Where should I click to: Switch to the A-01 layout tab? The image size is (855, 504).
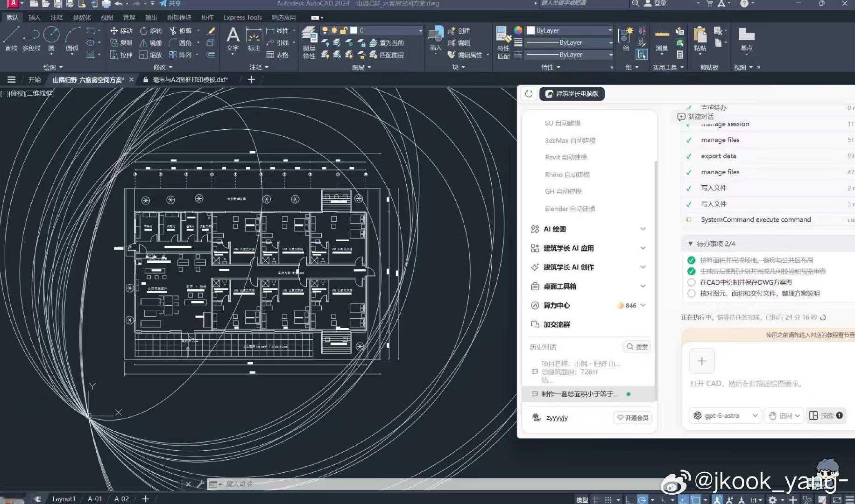tap(95, 499)
